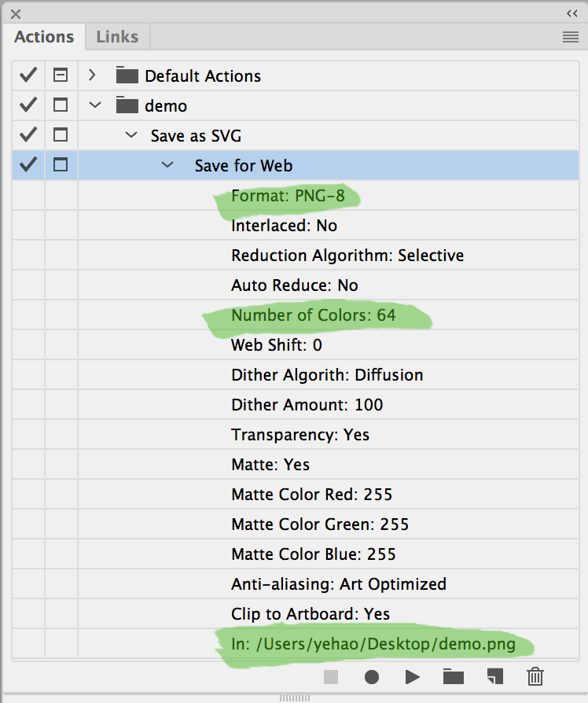Screen dimensions: 588x703
Task: Click the Number of Colors: 64 parameter
Action: (313, 315)
